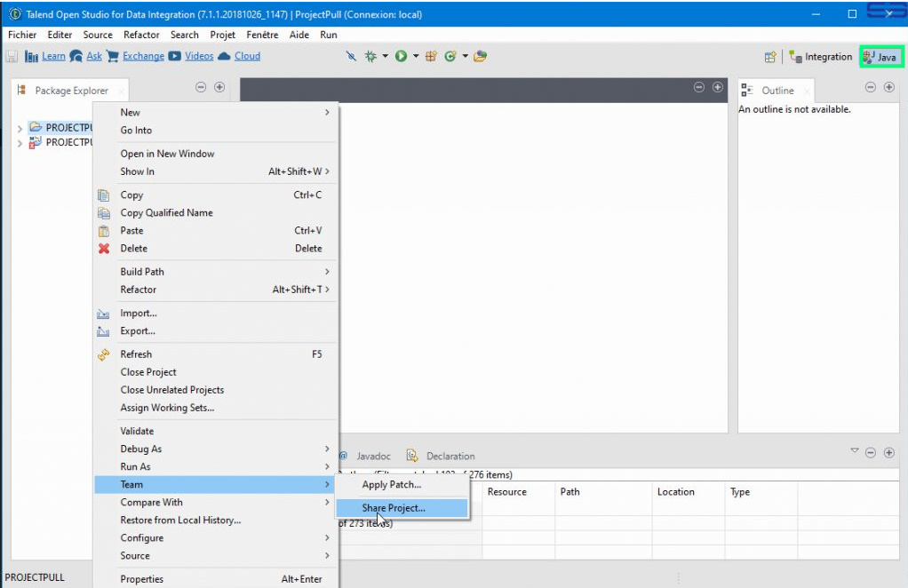The height and width of the screenshot is (588, 908).
Task: Click the Save disk icon in toolbar
Action: click(x=12, y=56)
